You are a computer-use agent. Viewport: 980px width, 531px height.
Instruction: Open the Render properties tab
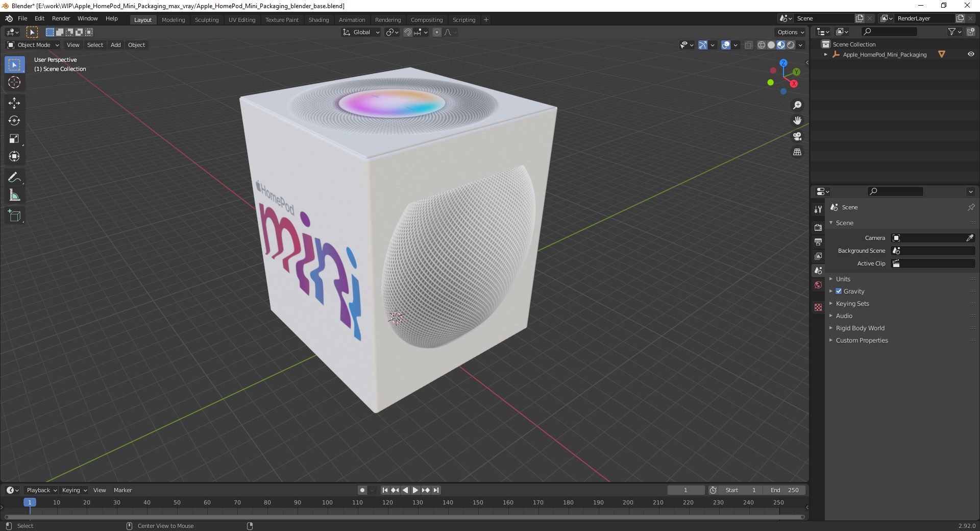tap(818, 227)
